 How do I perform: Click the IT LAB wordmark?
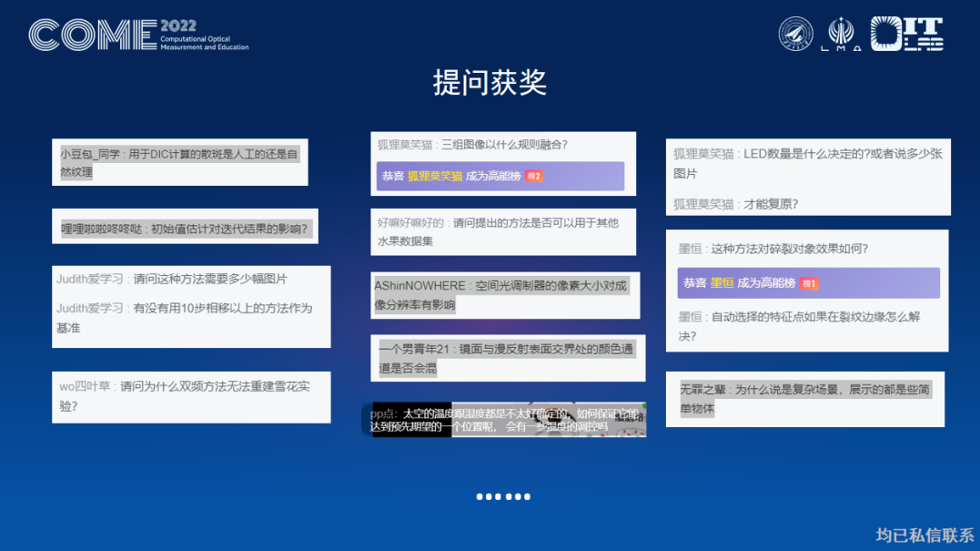coord(925,35)
